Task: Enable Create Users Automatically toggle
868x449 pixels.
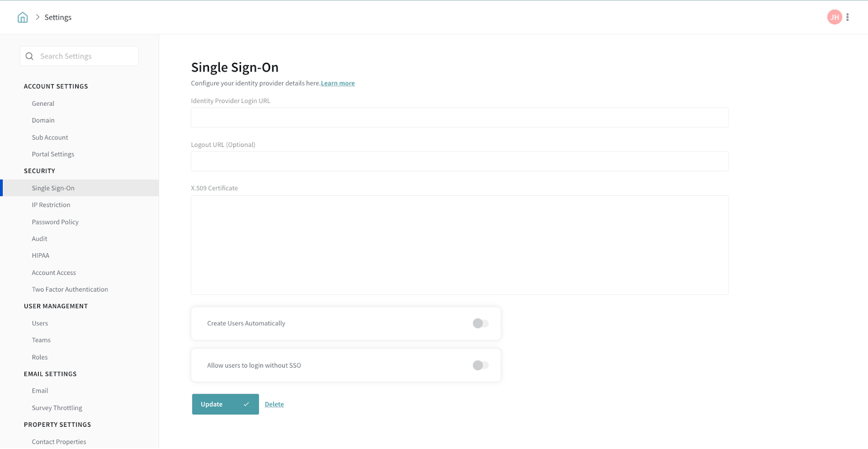Action: pos(481,324)
